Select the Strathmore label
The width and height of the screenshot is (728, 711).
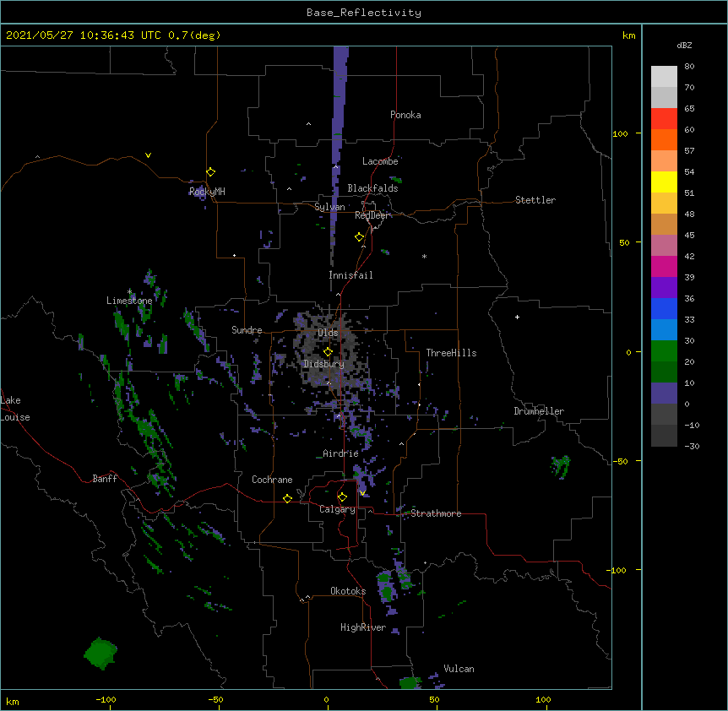tap(436, 513)
